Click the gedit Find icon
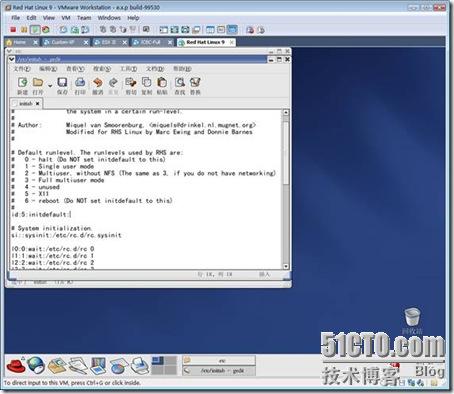The image size is (454, 394). [180, 82]
